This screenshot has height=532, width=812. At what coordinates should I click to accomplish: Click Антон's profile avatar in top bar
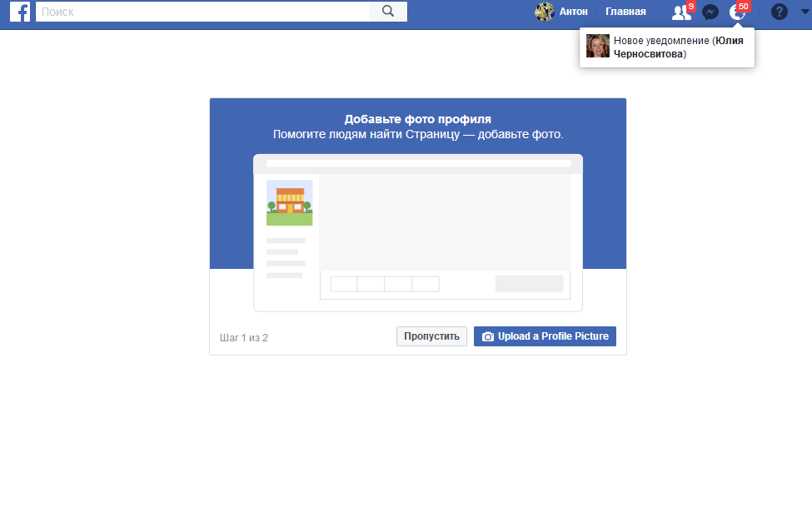pos(545,12)
